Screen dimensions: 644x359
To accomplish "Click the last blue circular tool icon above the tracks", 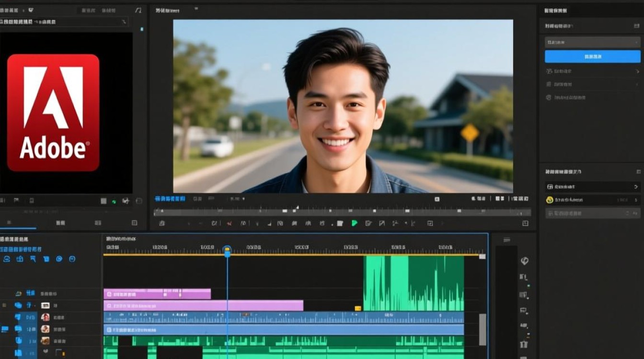I will click(x=72, y=259).
